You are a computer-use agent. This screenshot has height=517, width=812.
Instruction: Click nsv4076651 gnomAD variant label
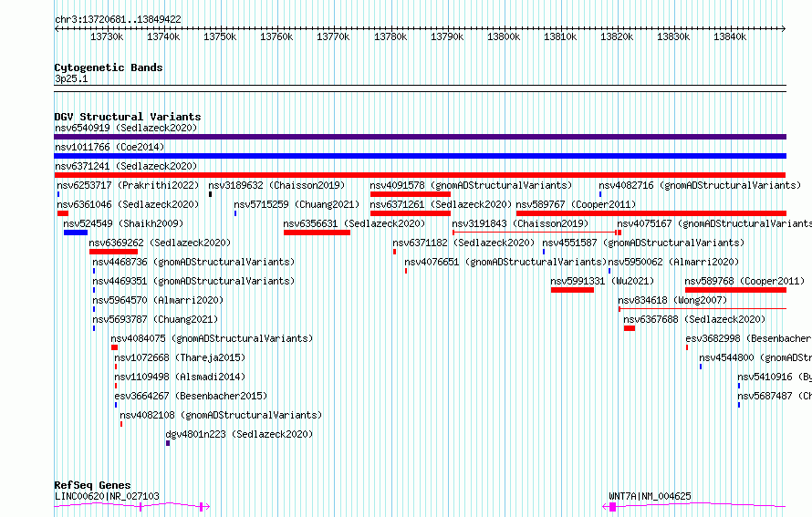(x=505, y=262)
